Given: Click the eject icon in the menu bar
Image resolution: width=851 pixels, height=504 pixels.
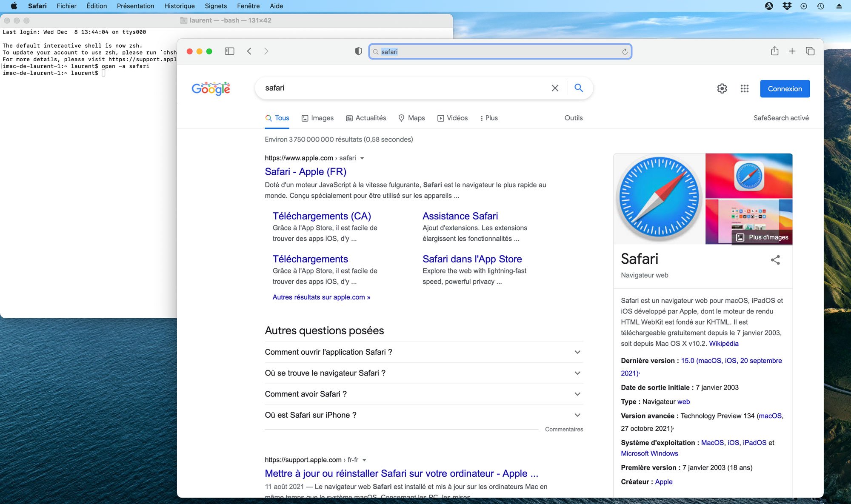Looking at the screenshot, I should 839,6.
